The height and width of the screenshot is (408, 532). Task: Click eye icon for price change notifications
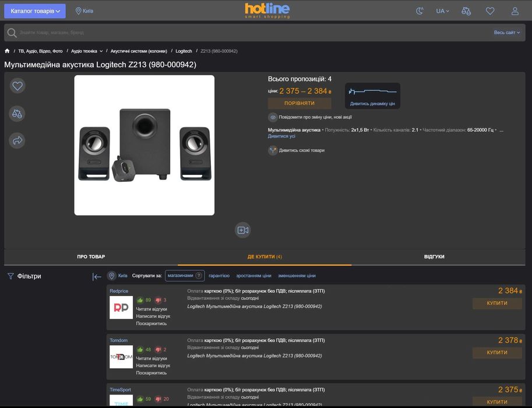coord(273,117)
